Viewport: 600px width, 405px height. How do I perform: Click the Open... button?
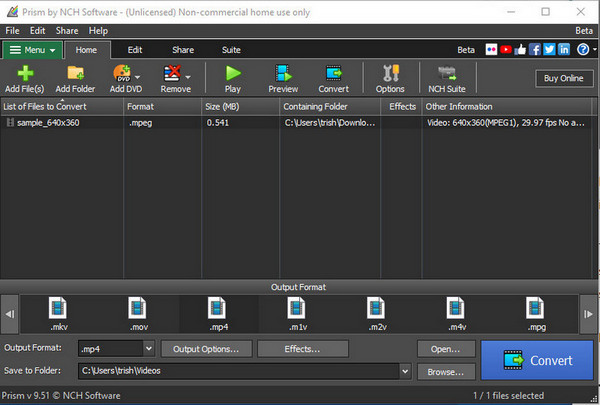[446, 349]
